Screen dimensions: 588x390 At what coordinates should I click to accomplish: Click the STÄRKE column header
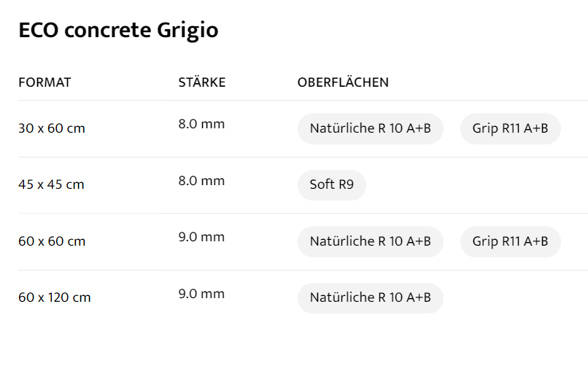202,82
